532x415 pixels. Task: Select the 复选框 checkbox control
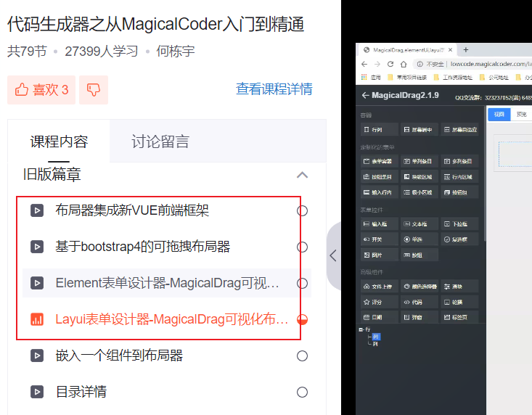point(459,239)
